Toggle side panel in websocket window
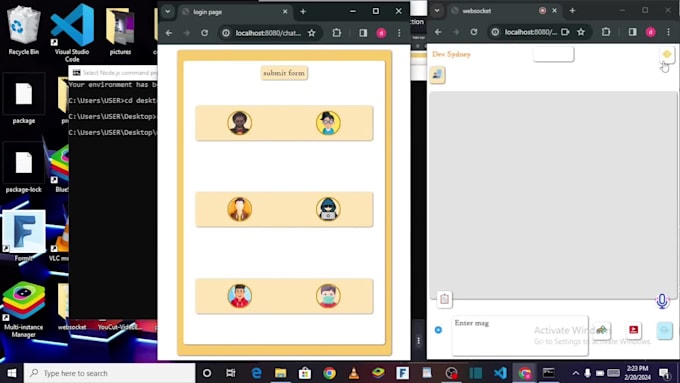Viewport: 680px width, 383px height. click(633, 32)
